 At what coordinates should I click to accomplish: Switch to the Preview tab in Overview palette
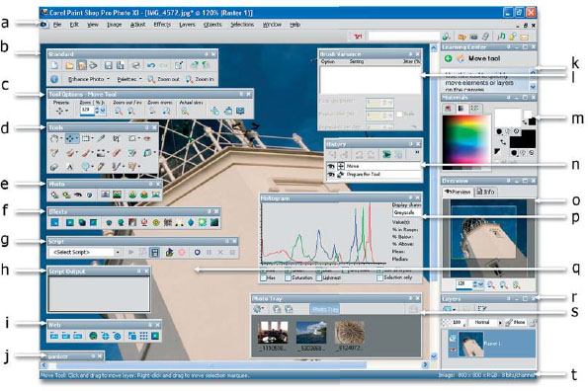[x=458, y=192]
